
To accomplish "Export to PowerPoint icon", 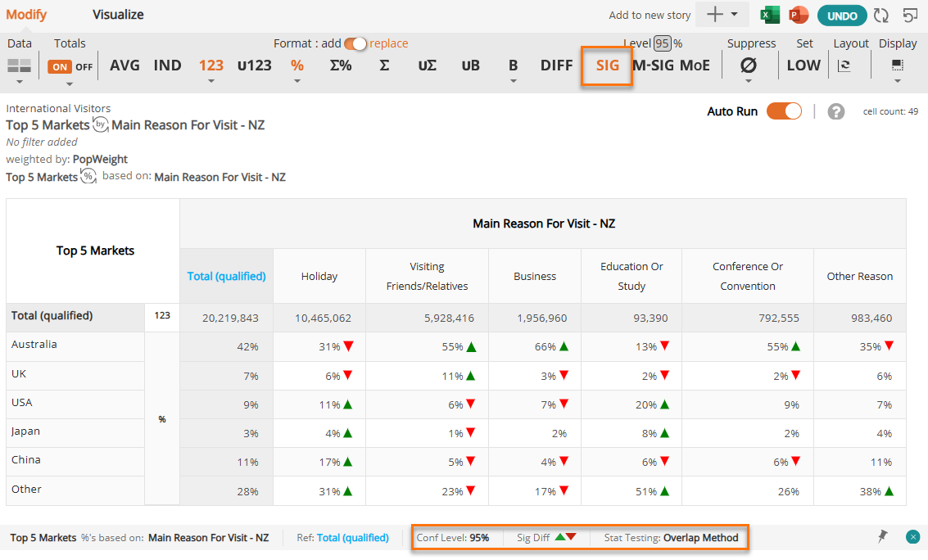I will coord(799,15).
